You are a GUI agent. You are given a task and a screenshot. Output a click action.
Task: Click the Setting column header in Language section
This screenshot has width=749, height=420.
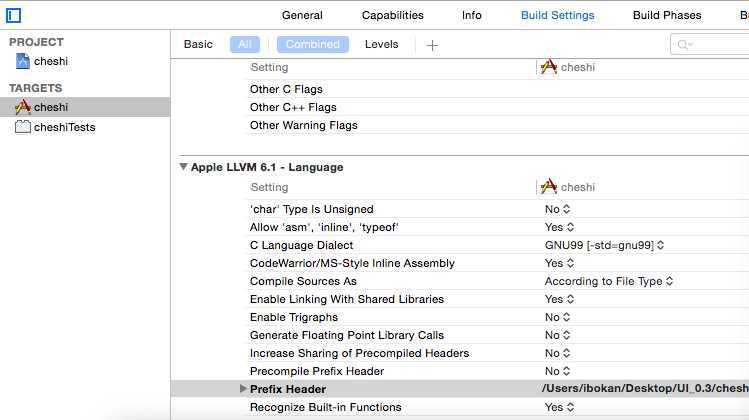(x=269, y=187)
